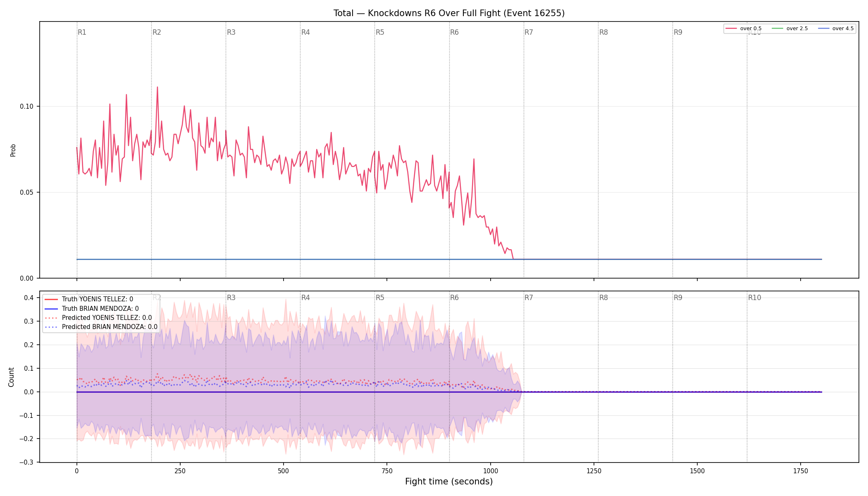
Task: Click the 0.3 tick on Count axis
Action: pos(29,322)
